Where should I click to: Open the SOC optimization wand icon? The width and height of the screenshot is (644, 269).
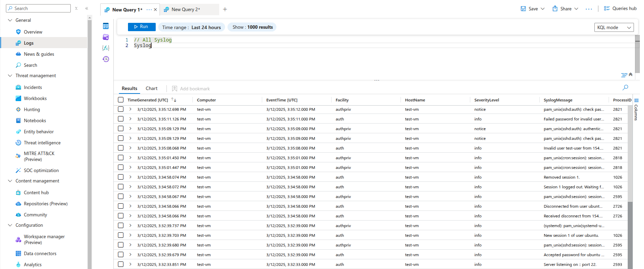coord(18,170)
